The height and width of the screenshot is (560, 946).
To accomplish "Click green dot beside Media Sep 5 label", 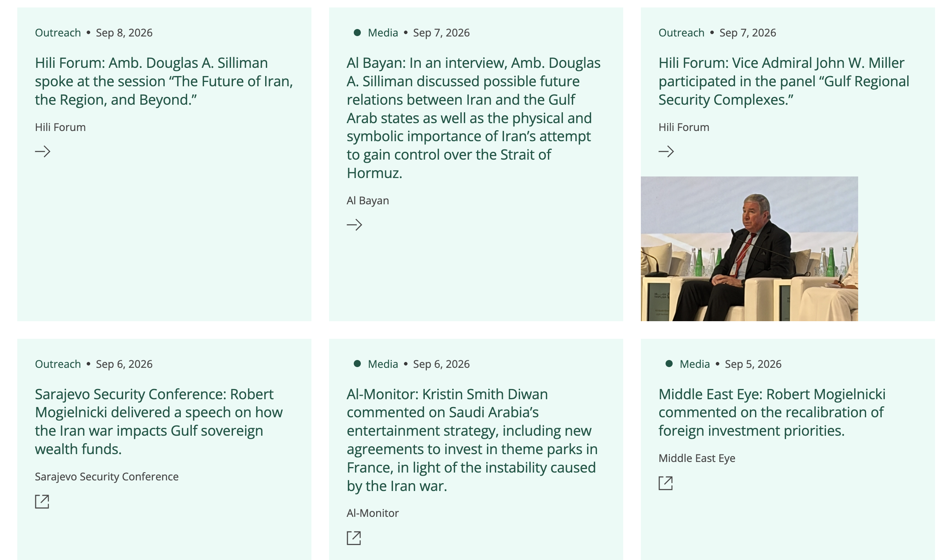I will tap(669, 364).
